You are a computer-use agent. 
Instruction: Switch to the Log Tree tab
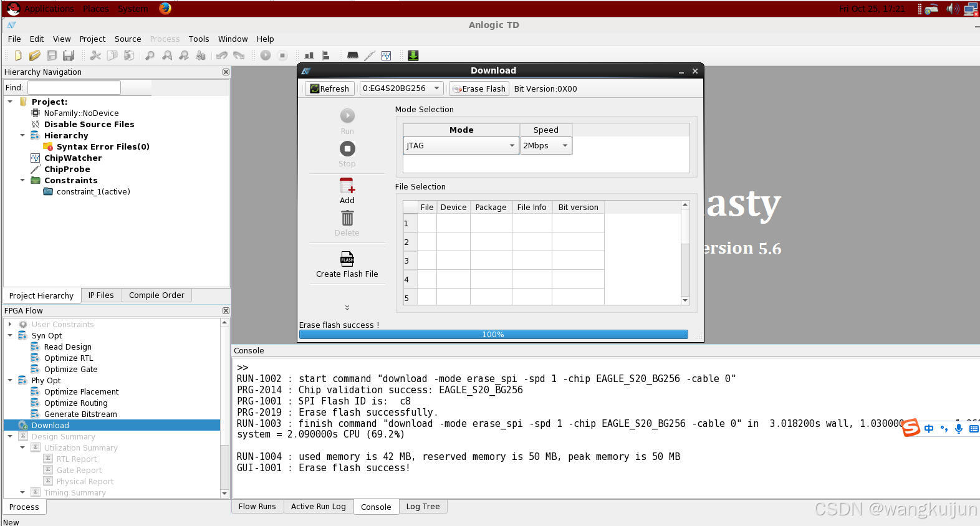click(x=423, y=507)
